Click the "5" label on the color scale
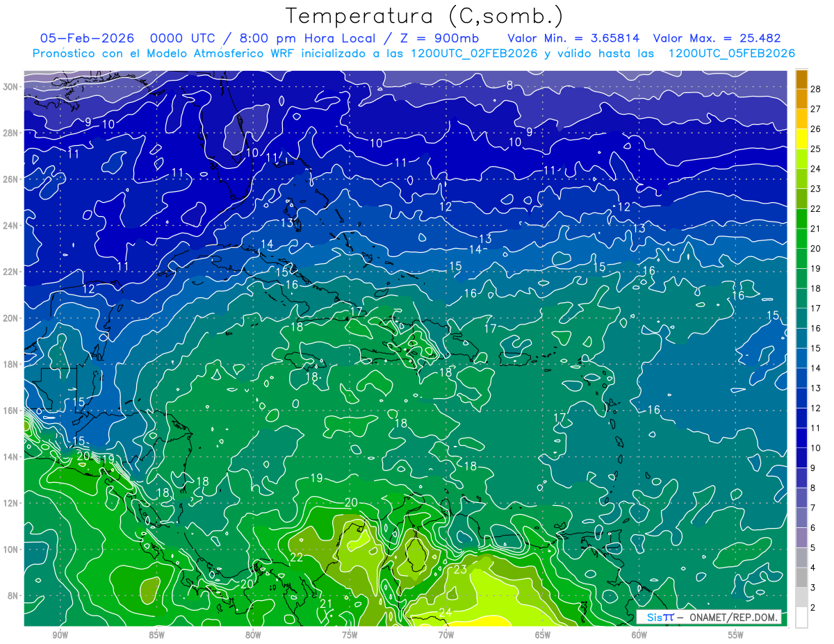Screen dimensions: 834x644 click(813, 548)
